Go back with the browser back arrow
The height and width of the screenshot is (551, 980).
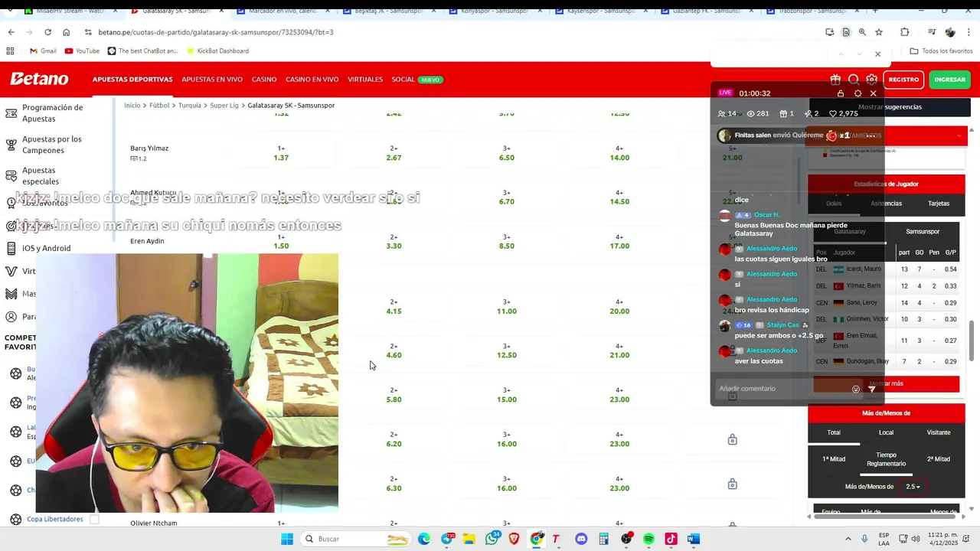(x=11, y=32)
